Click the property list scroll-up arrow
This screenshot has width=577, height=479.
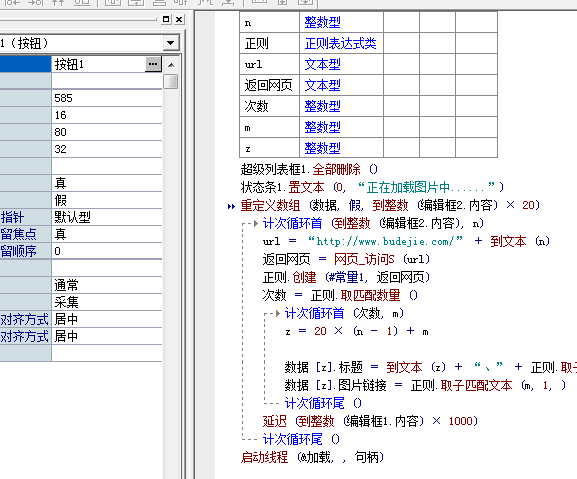coord(171,65)
